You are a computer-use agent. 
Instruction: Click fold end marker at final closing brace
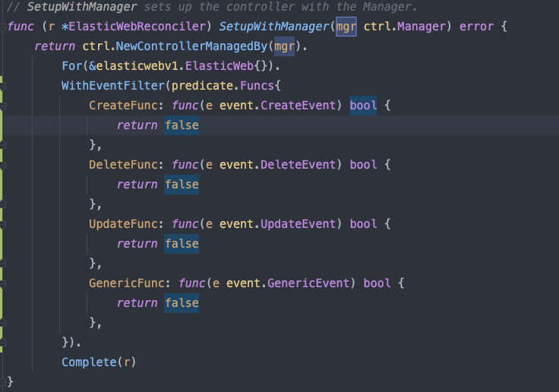click(x=3, y=382)
